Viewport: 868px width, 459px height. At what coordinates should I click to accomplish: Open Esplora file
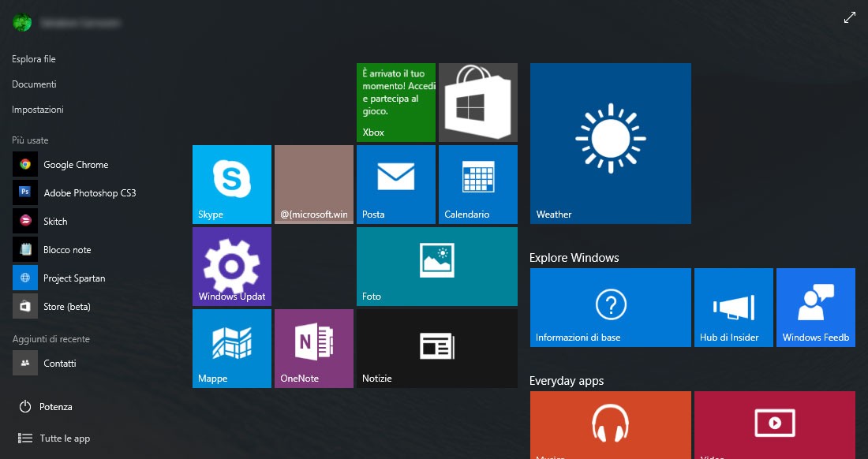click(x=34, y=59)
